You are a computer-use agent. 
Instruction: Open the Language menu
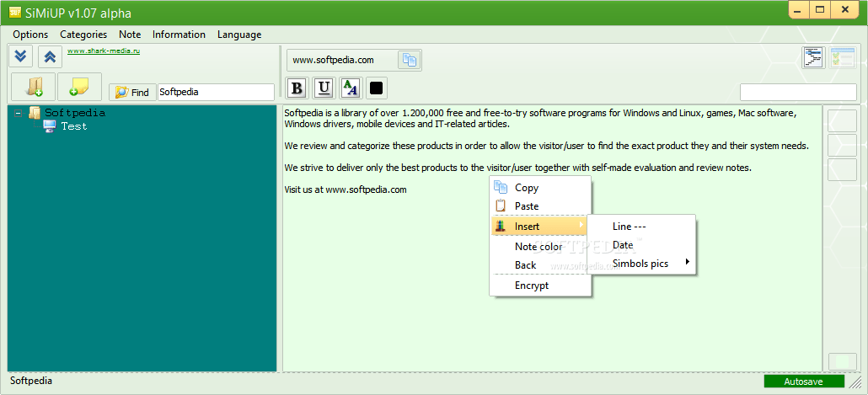(239, 35)
